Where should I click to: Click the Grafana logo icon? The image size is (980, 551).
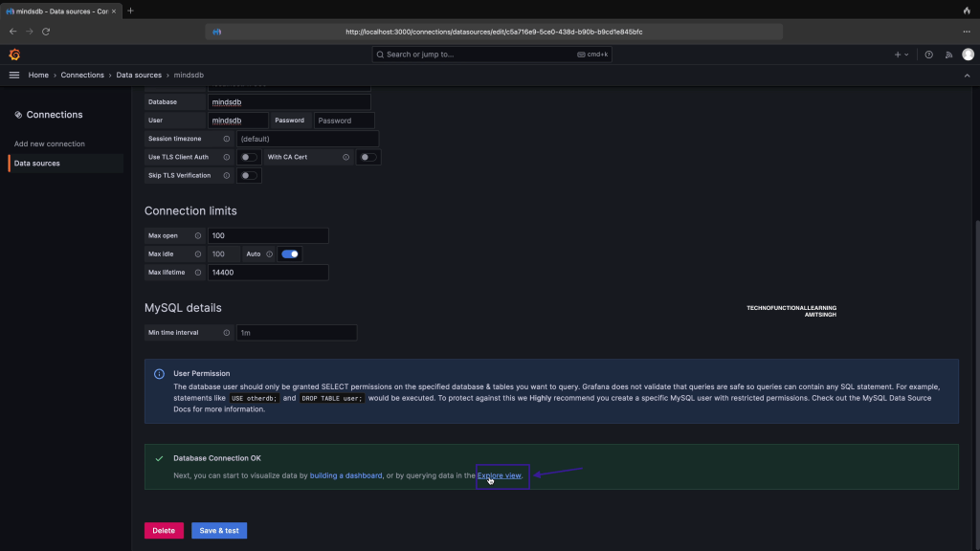14,55
